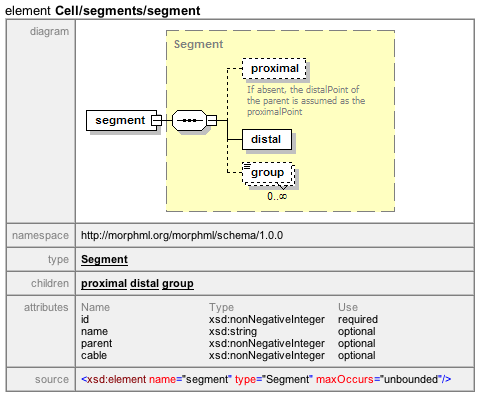Viewport: 480px width, 397px height.
Task: Click the 'children' row label
Action: (x=50, y=283)
